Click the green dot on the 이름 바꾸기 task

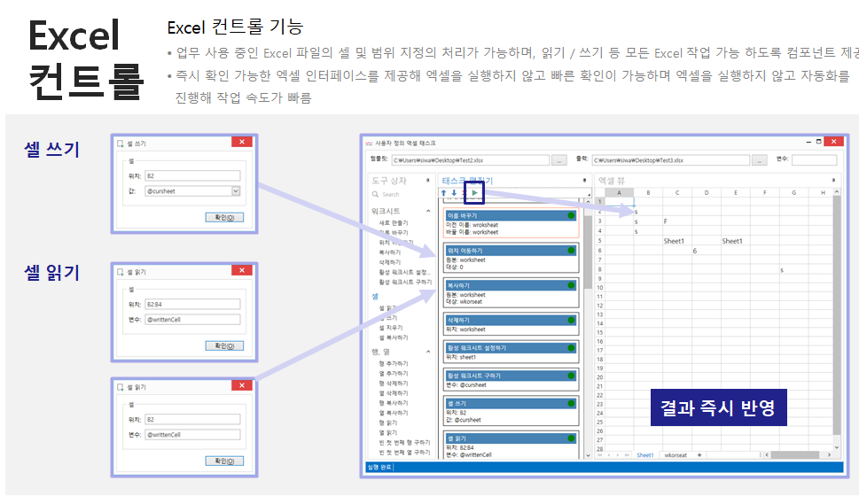[x=572, y=215]
